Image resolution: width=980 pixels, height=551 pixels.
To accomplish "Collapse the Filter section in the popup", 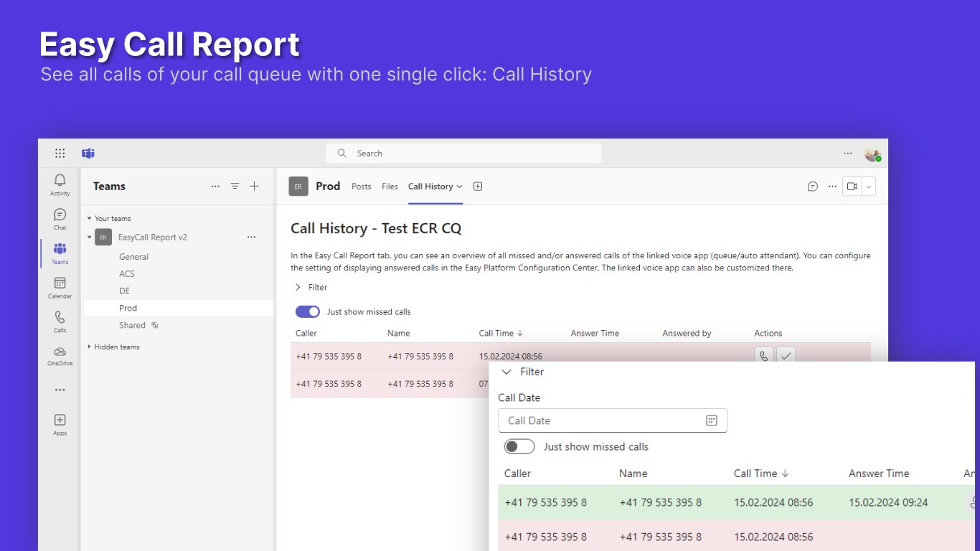I will point(522,372).
